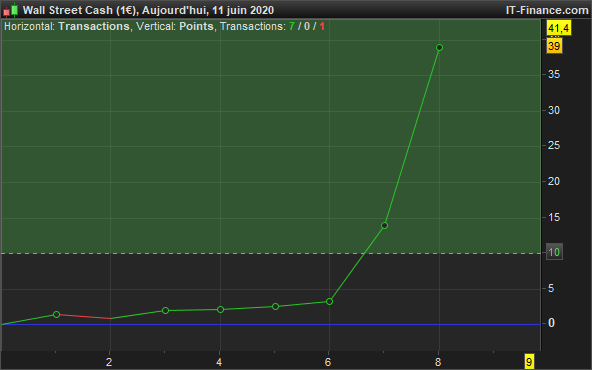Select the data point at transaction 8
The width and height of the screenshot is (592, 370).
439,48
